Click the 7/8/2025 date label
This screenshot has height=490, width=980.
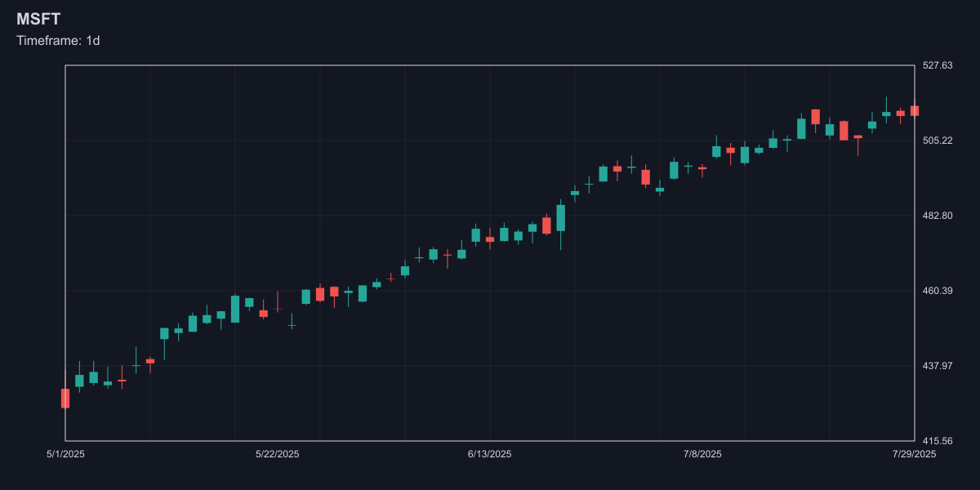[x=702, y=454]
